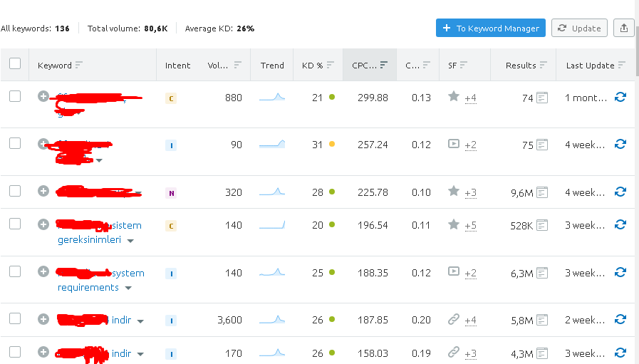The height and width of the screenshot is (364, 639).
Task: Check the box for the 225.78 CPC row
Action: tap(15, 191)
